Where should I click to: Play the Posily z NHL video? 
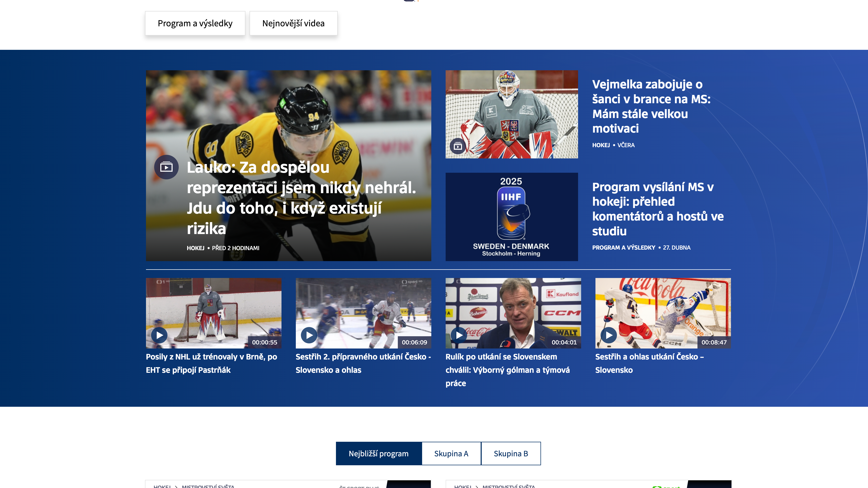(x=159, y=335)
